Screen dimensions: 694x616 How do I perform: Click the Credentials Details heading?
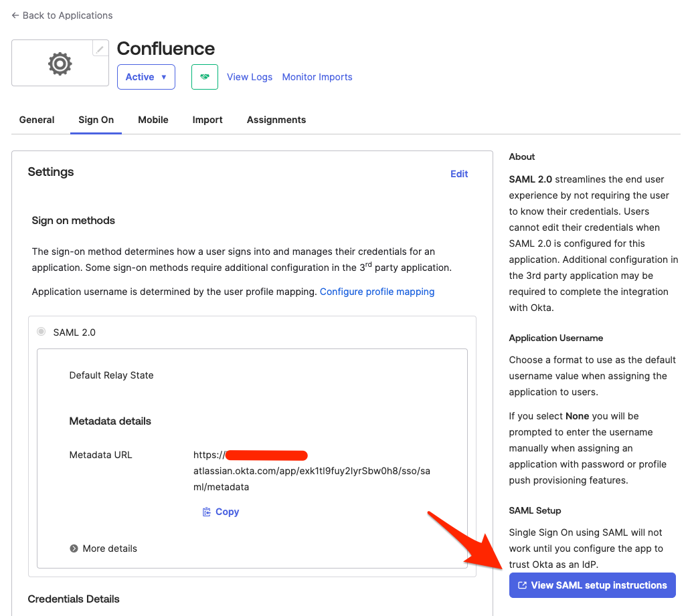pyautogui.click(x=74, y=599)
